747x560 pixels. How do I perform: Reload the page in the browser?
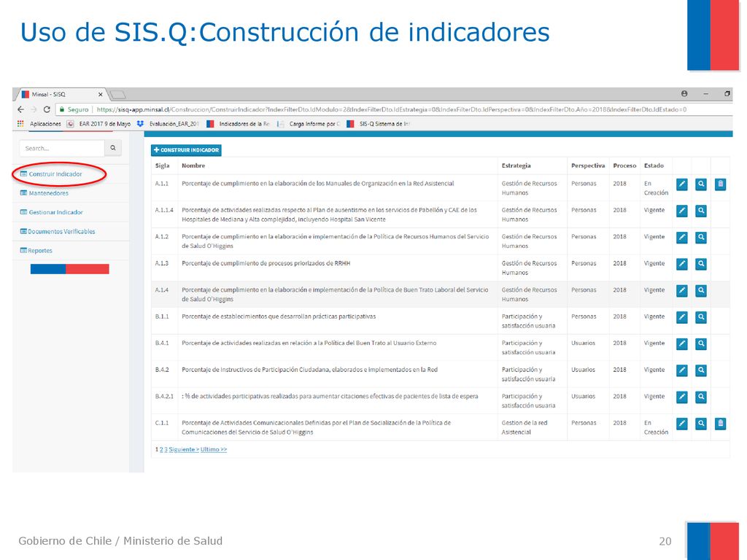coord(47,109)
